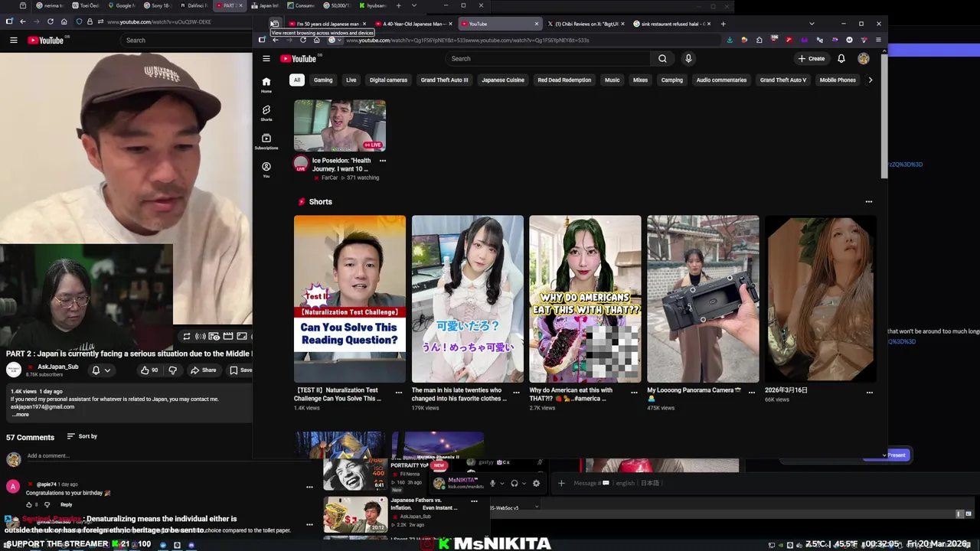Open the Shorts shelf options menu
980x551 pixels.
coord(869,202)
